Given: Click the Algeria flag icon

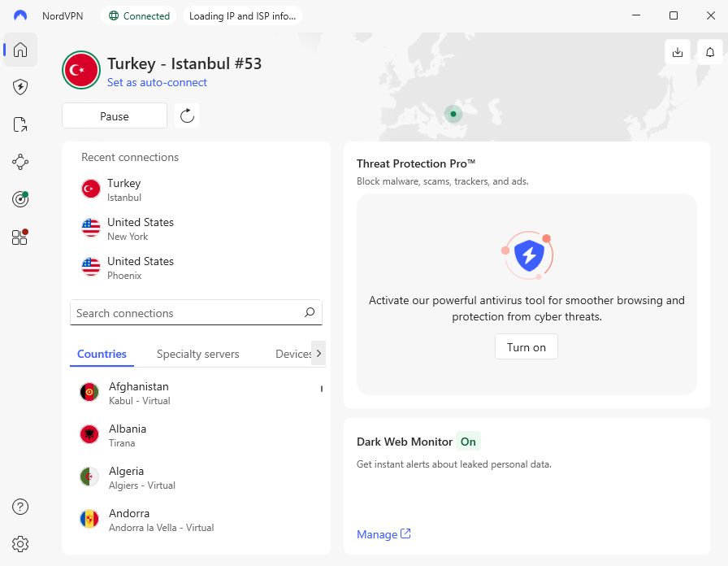Looking at the screenshot, I should [89, 477].
